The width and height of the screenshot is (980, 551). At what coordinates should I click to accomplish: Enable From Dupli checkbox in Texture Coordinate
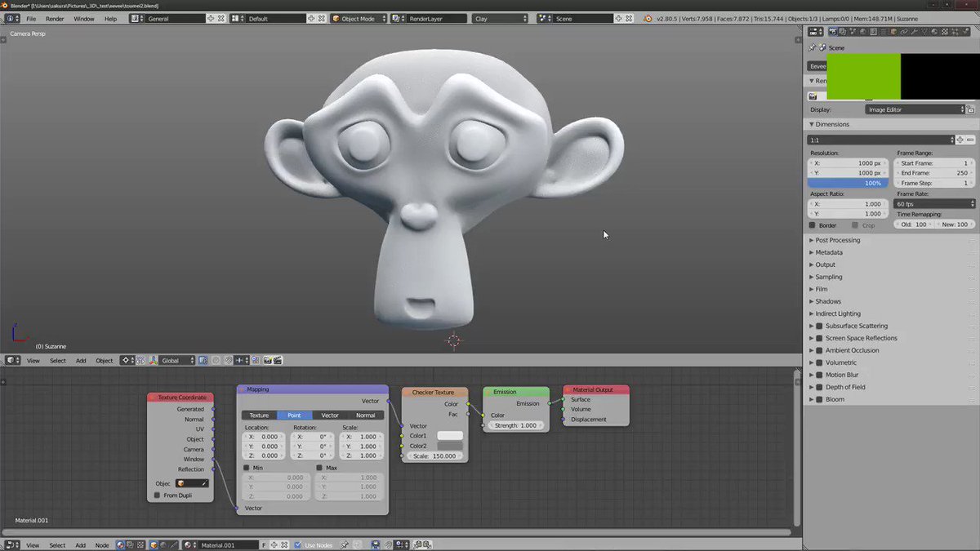[158, 495]
